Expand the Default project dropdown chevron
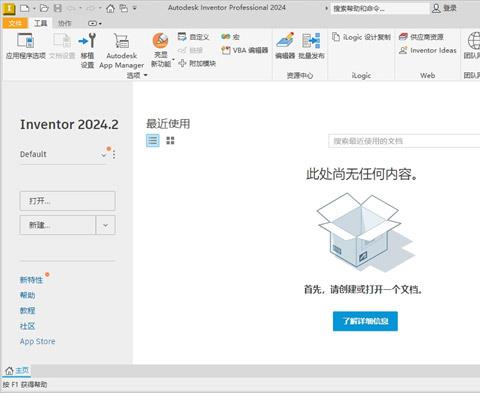Image resolution: width=480 pixels, height=393 pixels. (x=104, y=155)
